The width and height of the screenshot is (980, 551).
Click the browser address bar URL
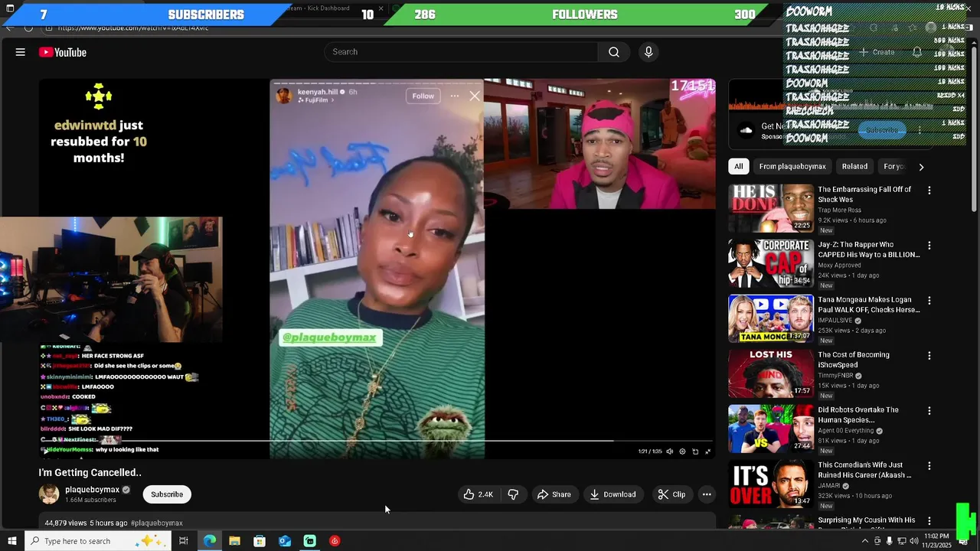coord(133,28)
